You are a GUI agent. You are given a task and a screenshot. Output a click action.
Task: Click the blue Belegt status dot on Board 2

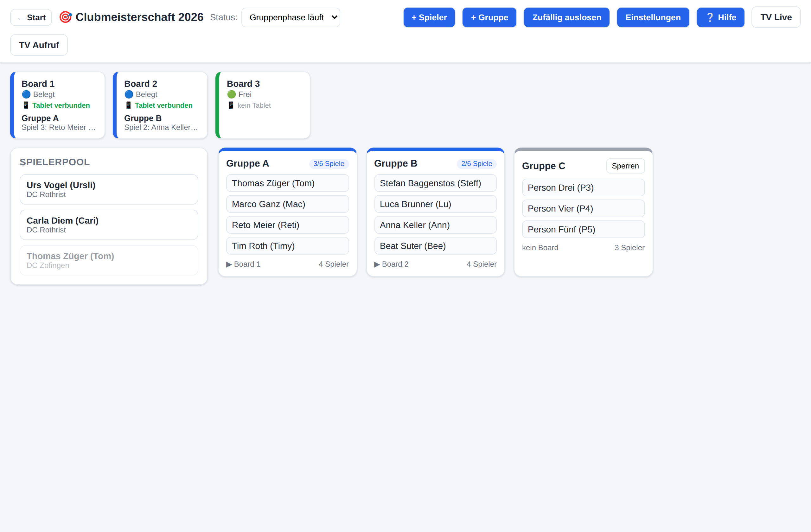pos(129,94)
